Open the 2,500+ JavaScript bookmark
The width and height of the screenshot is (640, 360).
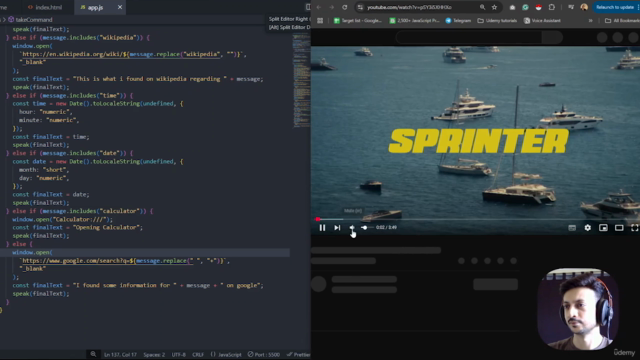[414, 20]
